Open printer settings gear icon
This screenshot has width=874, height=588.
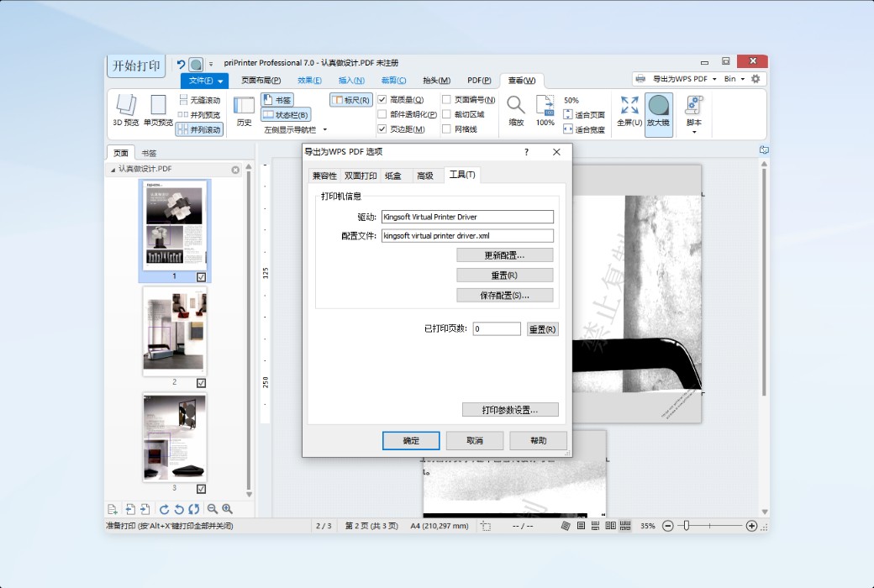coord(756,79)
